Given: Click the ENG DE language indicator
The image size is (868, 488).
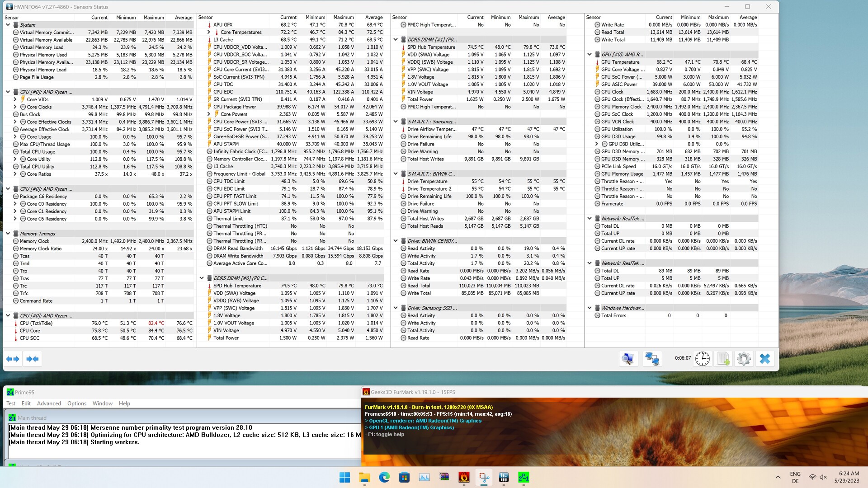Looking at the screenshot, I should pyautogui.click(x=795, y=477).
